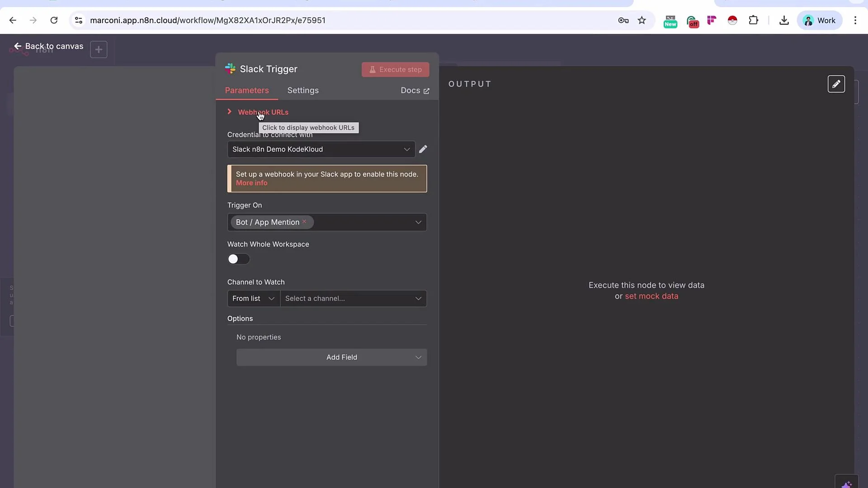Open the Work profile button
The width and height of the screenshot is (868, 488).
(819, 20)
